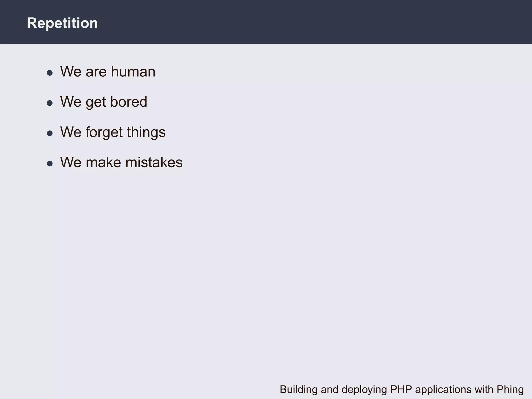Click the word 'deploying' in the footer
This screenshot has height=399, width=532.
point(364,389)
